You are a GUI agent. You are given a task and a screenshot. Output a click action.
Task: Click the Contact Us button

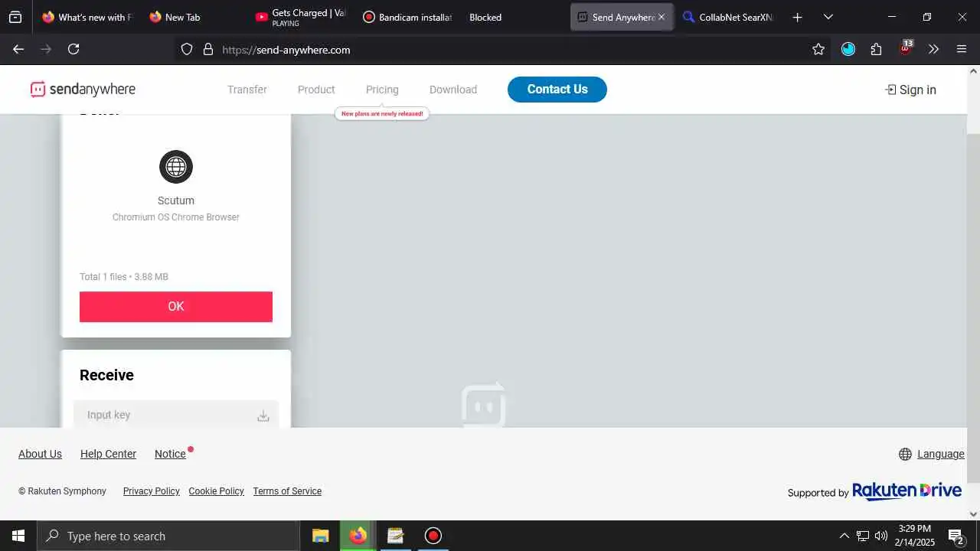click(x=557, y=90)
